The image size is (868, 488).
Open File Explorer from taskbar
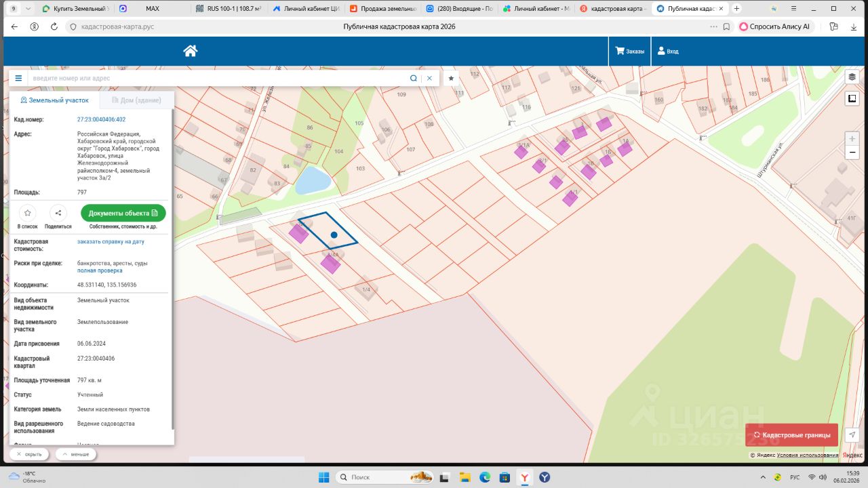[x=465, y=477]
